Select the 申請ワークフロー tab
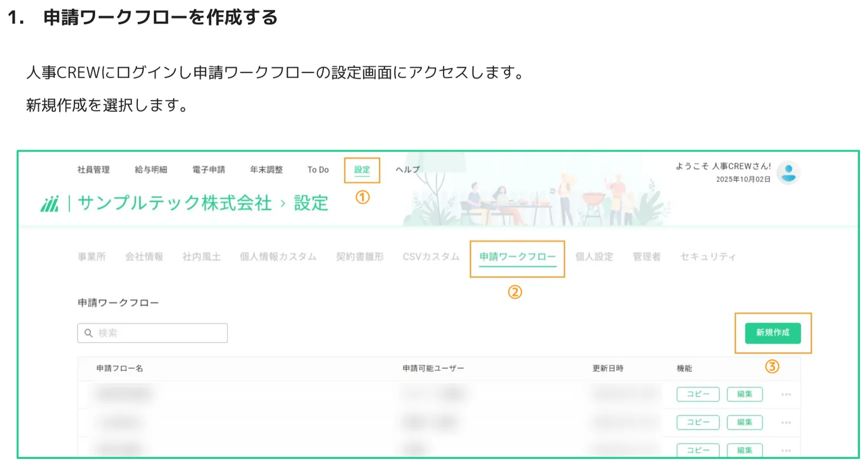The width and height of the screenshot is (868, 467). [518, 257]
